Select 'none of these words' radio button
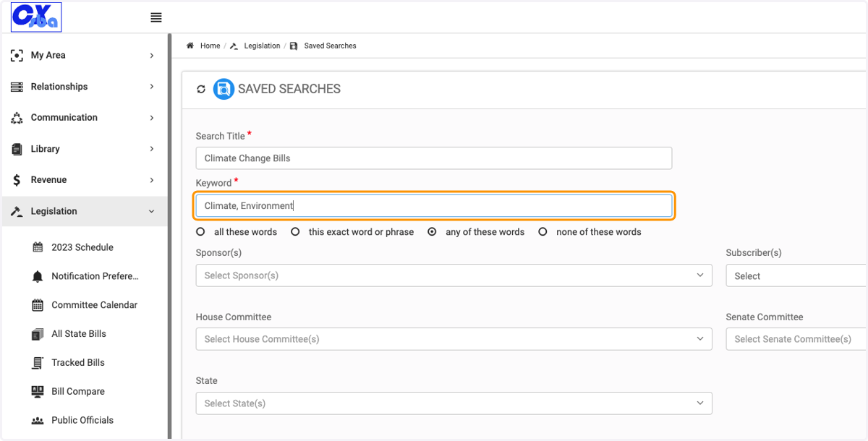Image resolution: width=868 pixels, height=441 pixels. tap(542, 232)
